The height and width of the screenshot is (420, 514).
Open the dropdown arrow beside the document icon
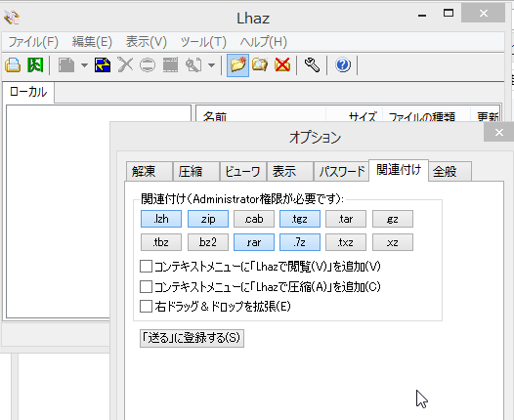[x=84, y=65]
